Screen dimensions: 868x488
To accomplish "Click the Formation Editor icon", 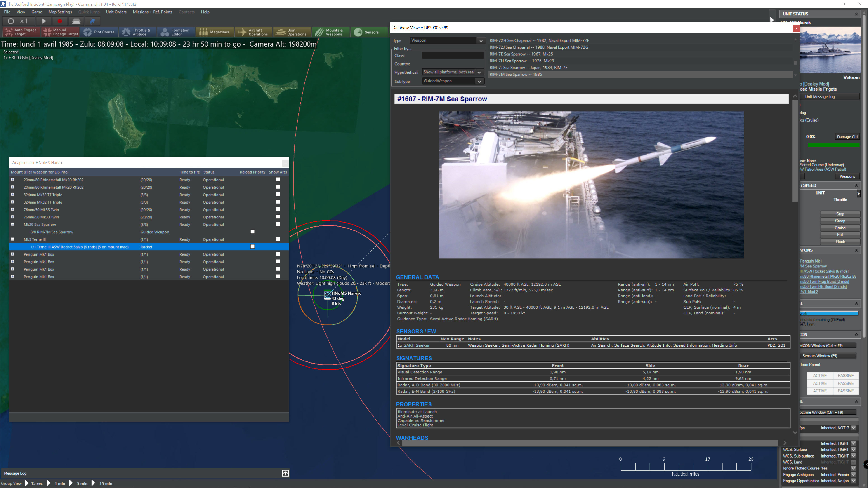I will coord(165,32).
